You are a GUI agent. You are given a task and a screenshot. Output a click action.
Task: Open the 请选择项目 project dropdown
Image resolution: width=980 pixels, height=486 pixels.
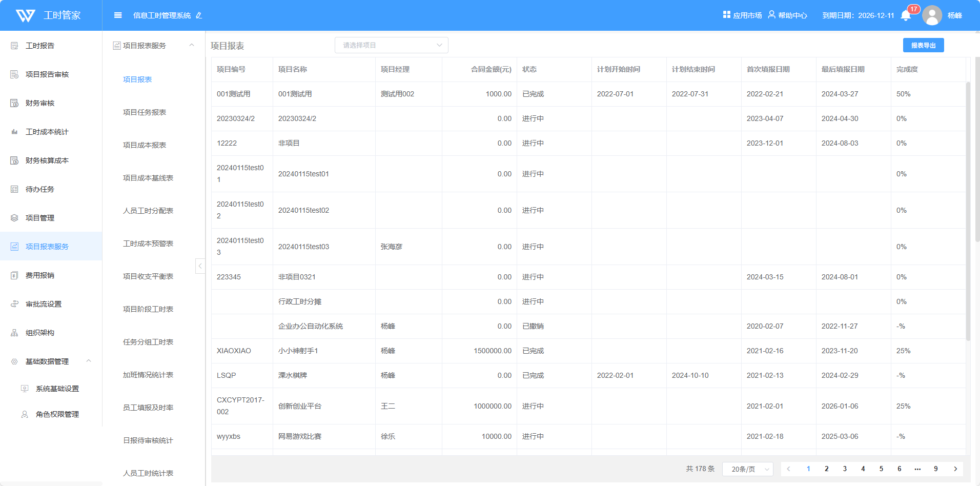391,45
